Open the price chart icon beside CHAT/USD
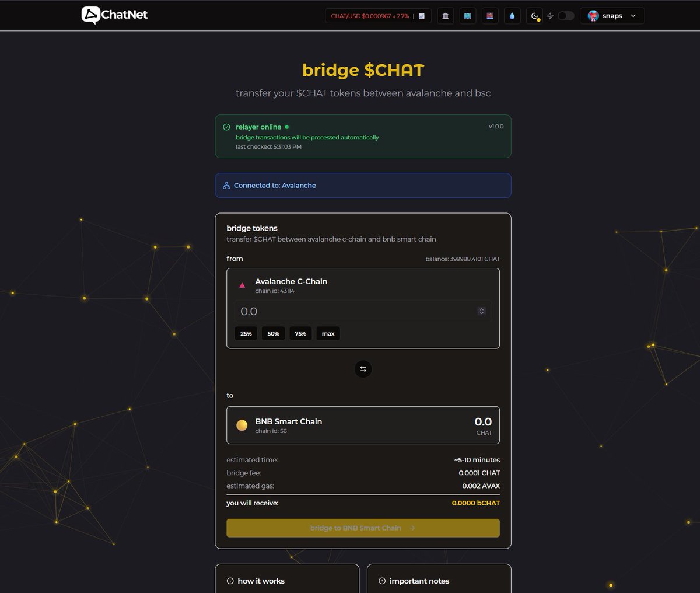The width and height of the screenshot is (700, 593). (x=422, y=16)
